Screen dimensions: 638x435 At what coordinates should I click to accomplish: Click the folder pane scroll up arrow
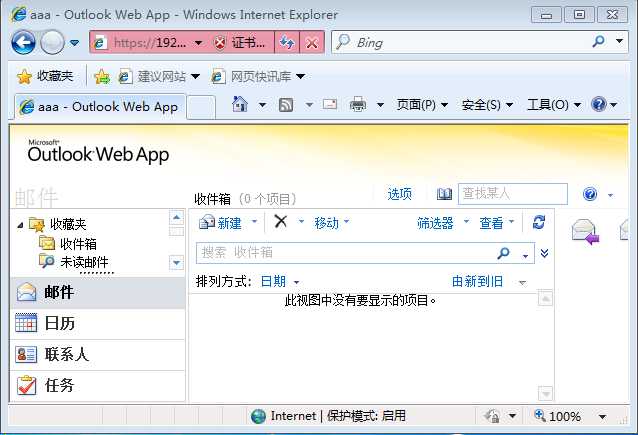(176, 218)
